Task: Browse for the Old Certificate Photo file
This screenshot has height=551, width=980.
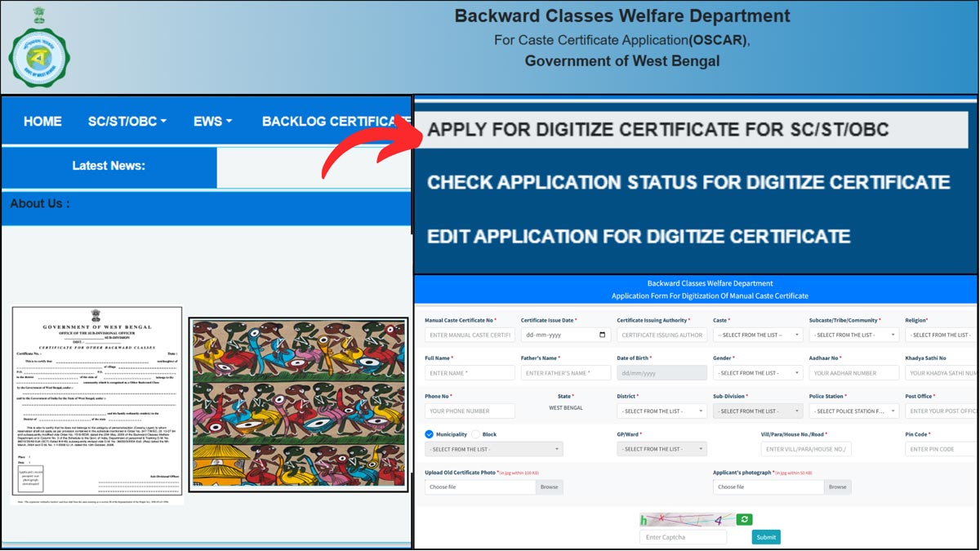Action: click(549, 487)
